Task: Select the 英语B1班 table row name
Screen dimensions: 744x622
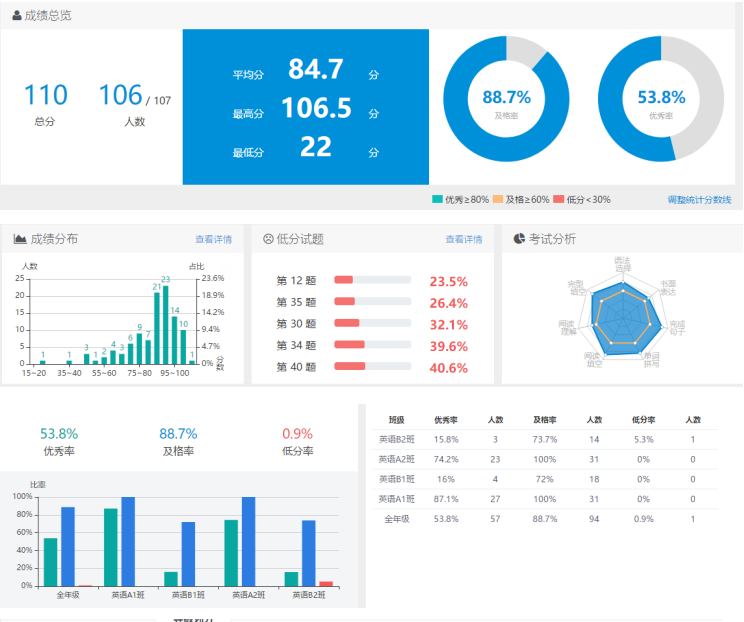Action: (x=397, y=479)
